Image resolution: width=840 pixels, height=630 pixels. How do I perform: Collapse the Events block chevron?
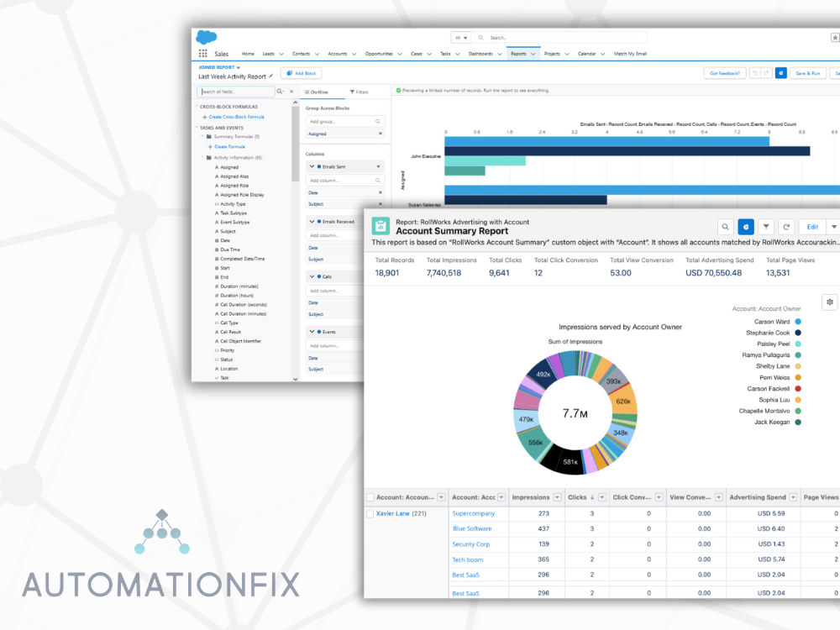coord(312,332)
